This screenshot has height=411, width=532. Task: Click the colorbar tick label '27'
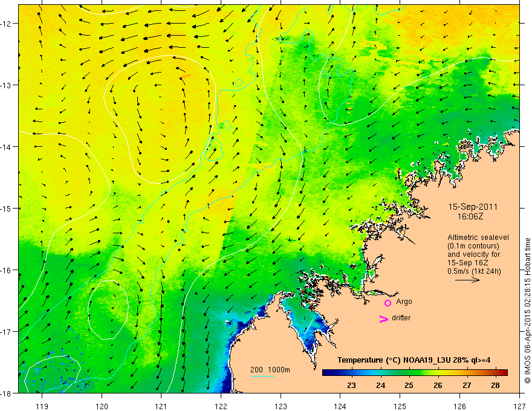pyautogui.click(x=467, y=385)
